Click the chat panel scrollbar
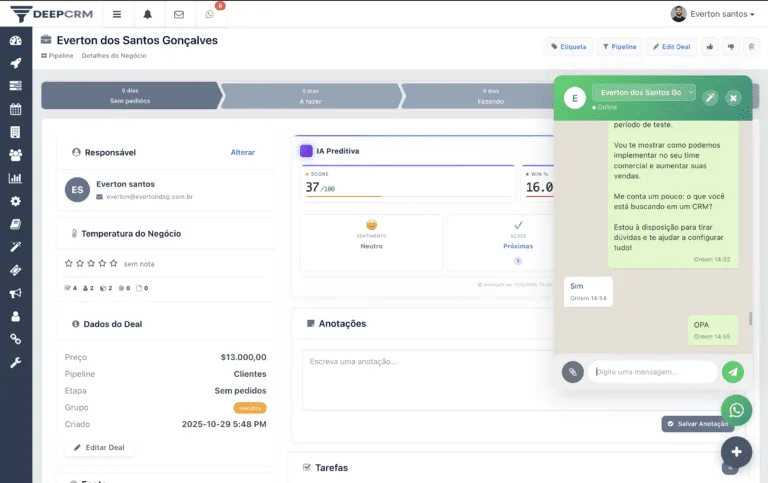Viewport: 768px width, 483px height. pyautogui.click(x=750, y=318)
